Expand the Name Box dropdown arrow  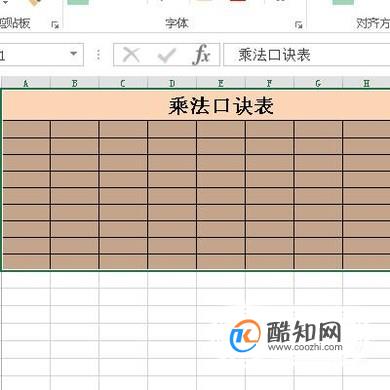(x=74, y=54)
